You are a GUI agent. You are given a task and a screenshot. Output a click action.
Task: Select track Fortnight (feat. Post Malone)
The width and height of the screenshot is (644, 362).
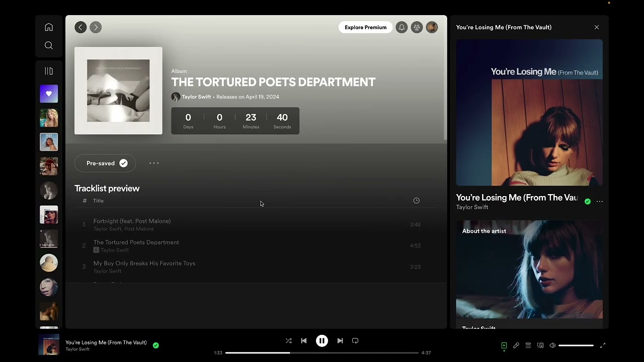256,225
